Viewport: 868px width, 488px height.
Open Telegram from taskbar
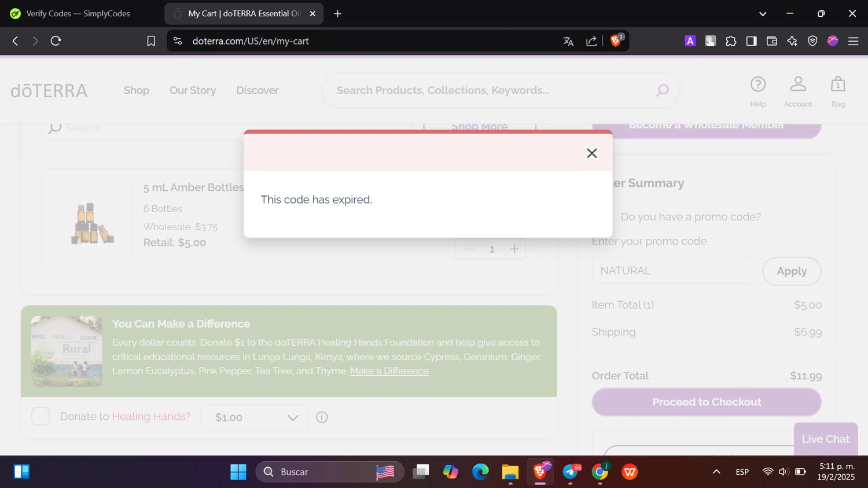click(571, 472)
